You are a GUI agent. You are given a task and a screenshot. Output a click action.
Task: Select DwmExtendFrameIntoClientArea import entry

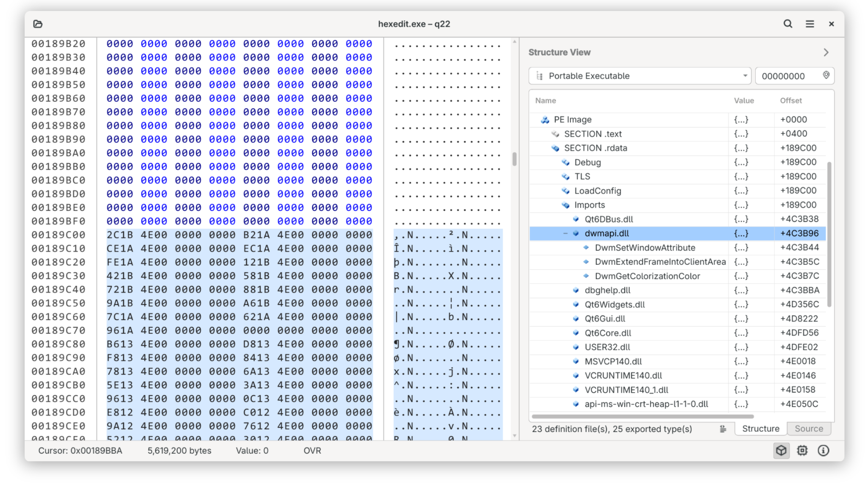[677, 262]
